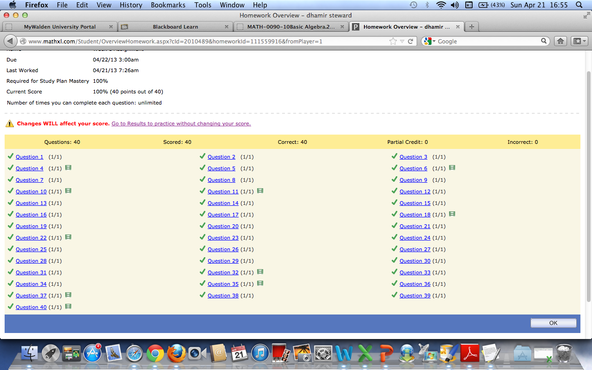Image resolution: width=592 pixels, height=370 pixels.
Task: Click the note icon beside Question 37
Action: (68, 294)
